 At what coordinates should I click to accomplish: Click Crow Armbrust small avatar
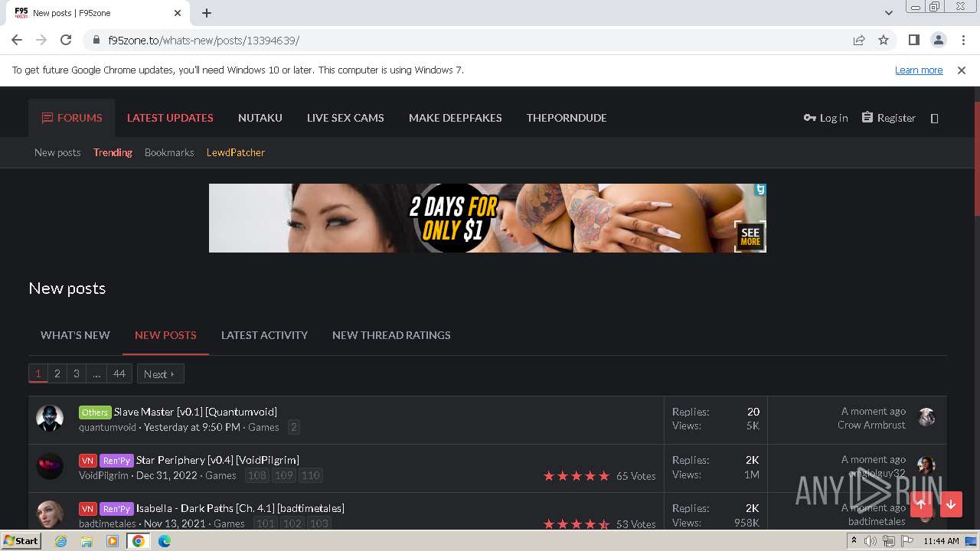926,417
